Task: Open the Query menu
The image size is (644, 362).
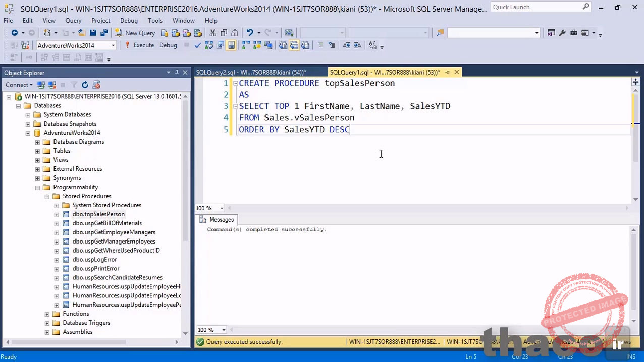Action: 73,20
